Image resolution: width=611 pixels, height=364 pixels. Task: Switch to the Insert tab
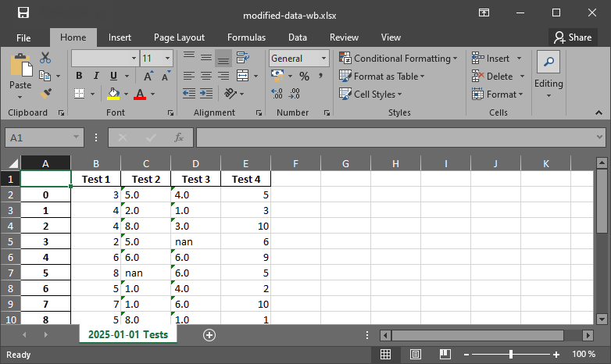click(120, 37)
